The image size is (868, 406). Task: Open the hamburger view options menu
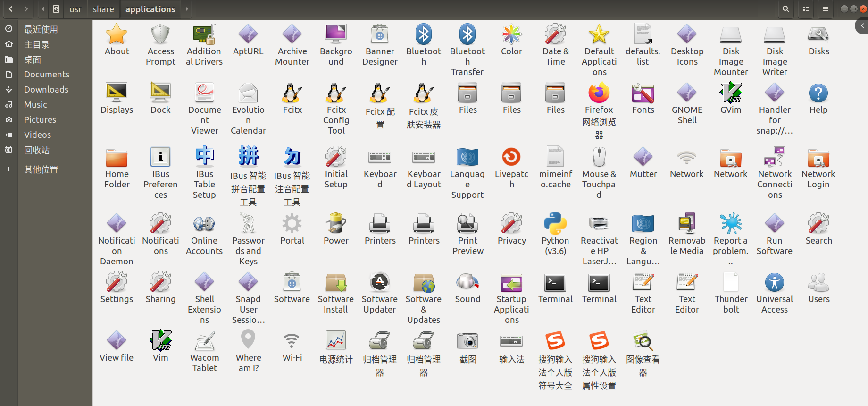[x=825, y=9]
